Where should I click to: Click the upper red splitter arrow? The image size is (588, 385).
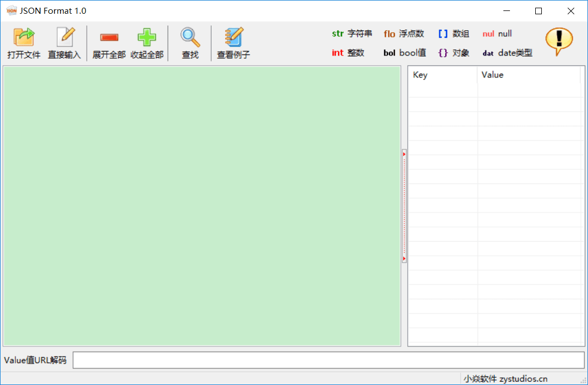coord(404,154)
